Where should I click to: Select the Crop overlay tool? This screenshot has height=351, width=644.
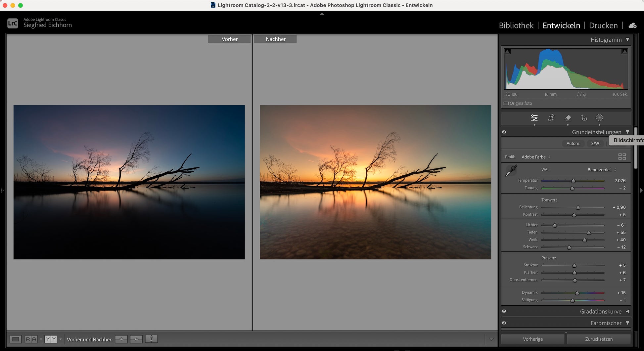pyautogui.click(x=551, y=118)
